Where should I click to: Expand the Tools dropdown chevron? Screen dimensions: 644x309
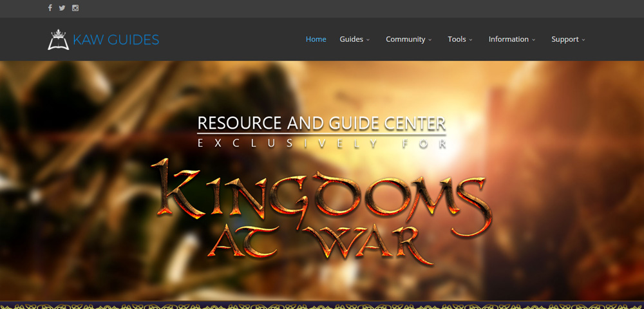(x=471, y=40)
